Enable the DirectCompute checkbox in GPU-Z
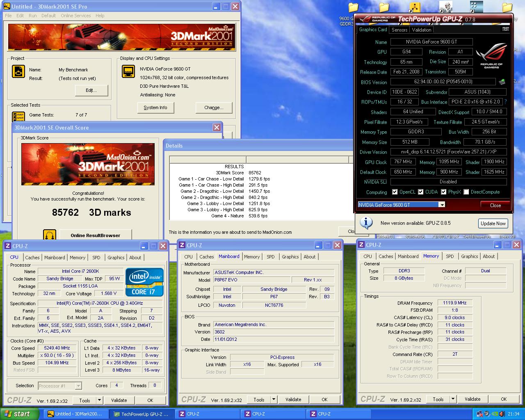 [x=466, y=192]
